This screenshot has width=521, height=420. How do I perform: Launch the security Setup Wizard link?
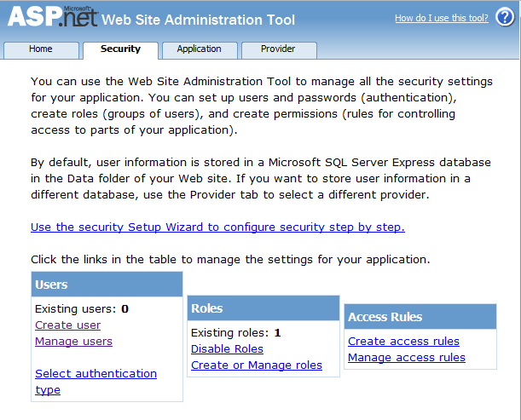point(217,227)
